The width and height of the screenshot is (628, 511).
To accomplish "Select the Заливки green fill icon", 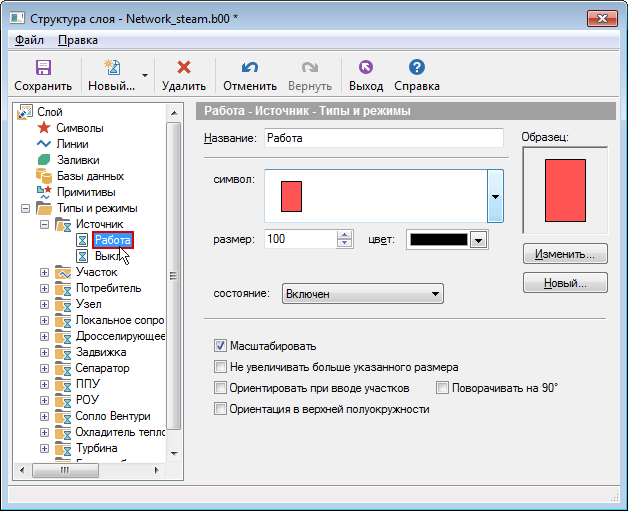I will tap(43, 160).
